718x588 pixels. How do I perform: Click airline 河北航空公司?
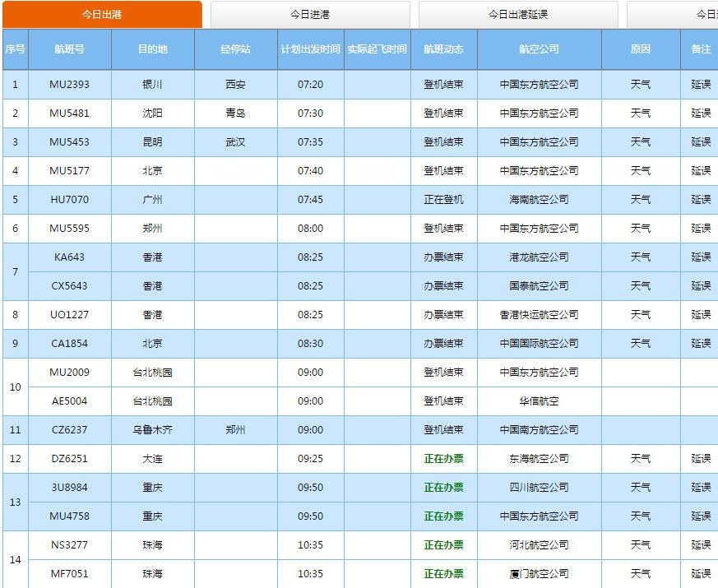click(539, 545)
